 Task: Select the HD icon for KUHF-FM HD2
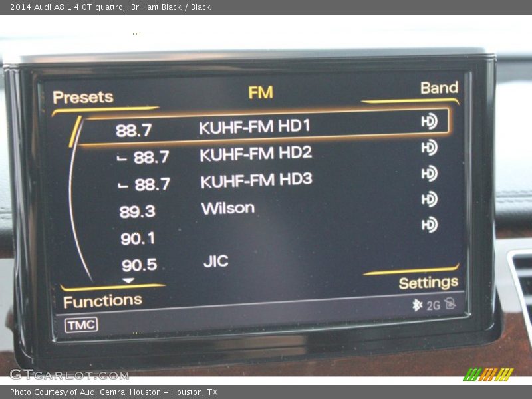pos(429,148)
